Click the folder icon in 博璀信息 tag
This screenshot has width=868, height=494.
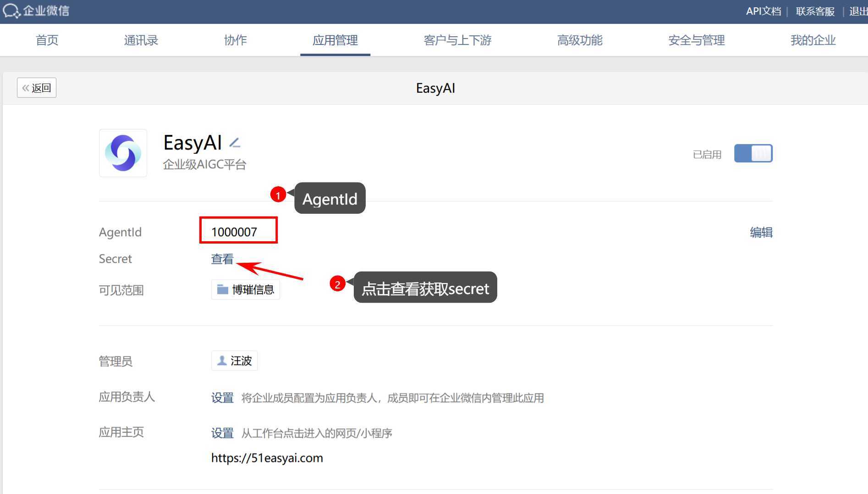[223, 289]
